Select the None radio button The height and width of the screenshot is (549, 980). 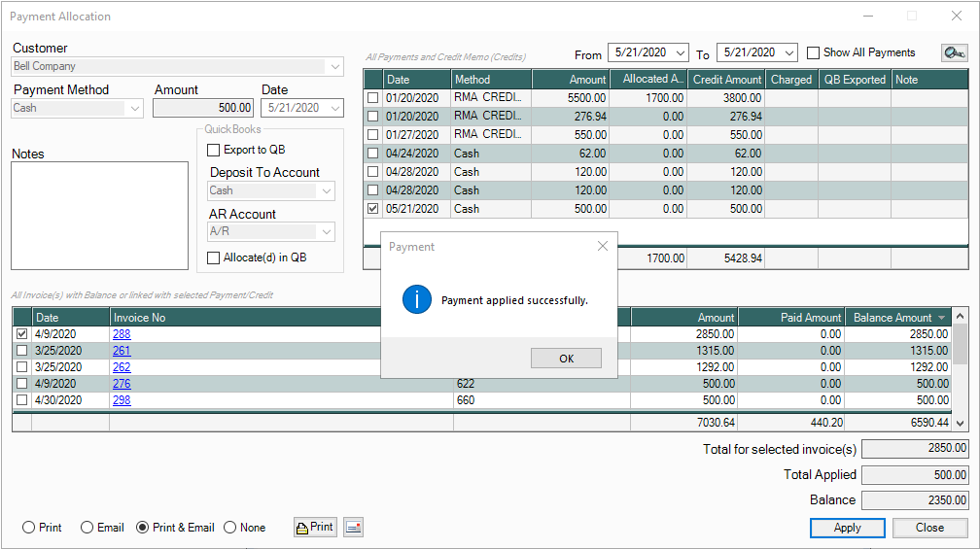(230, 528)
